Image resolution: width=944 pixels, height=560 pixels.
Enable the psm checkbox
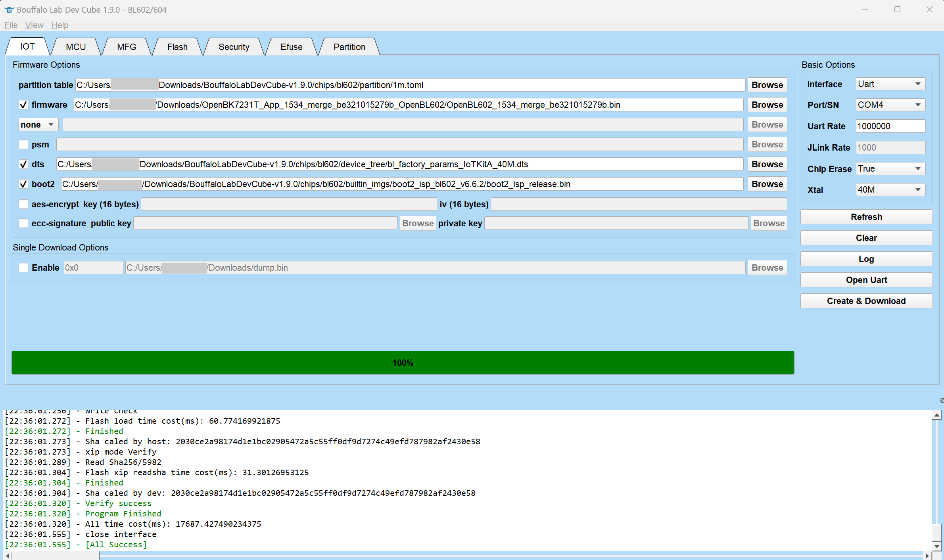23,144
